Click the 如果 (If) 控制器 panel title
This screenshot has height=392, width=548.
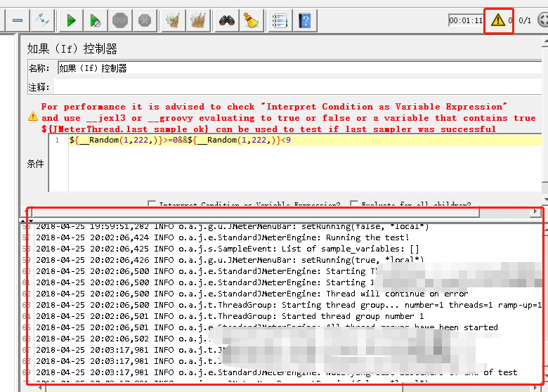(72, 48)
